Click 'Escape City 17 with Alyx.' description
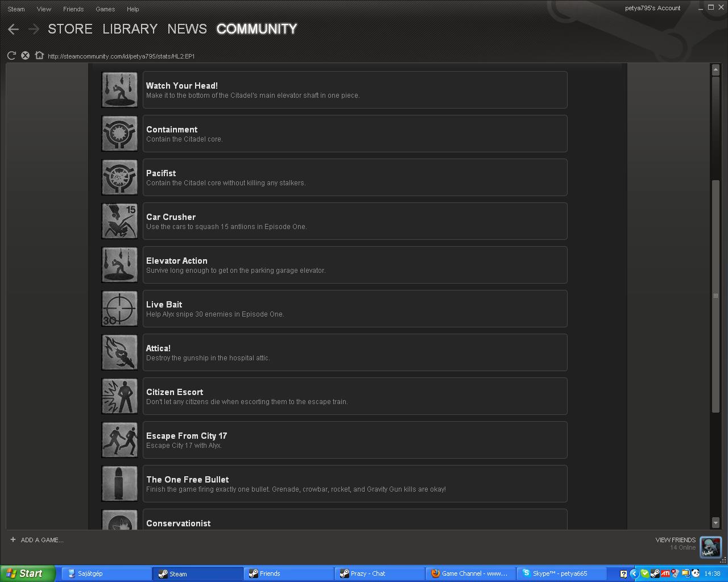The width and height of the screenshot is (728, 582). (184, 446)
